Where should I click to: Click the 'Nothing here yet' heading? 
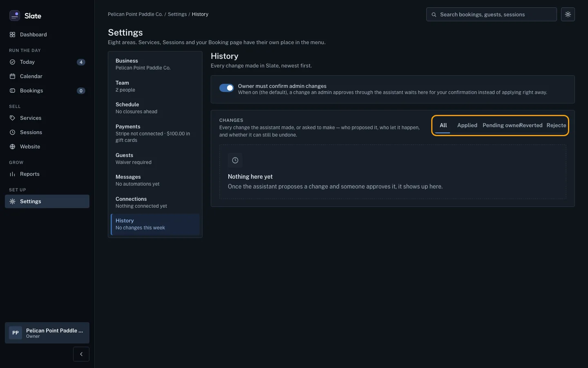click(250, 177)
